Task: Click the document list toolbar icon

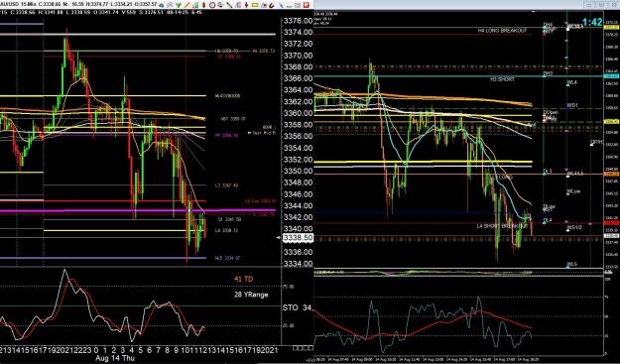Action: coord(220,5)
